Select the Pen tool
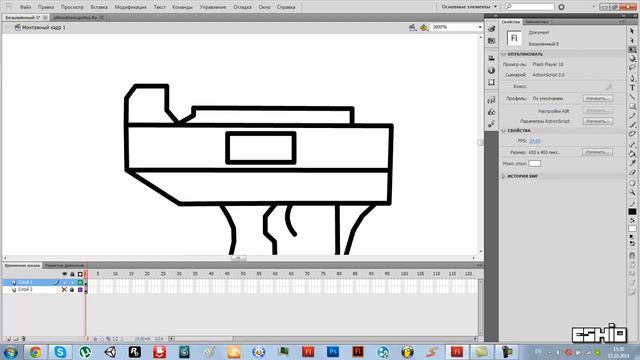This screenshot has width=640, height=360. (632, 78)
